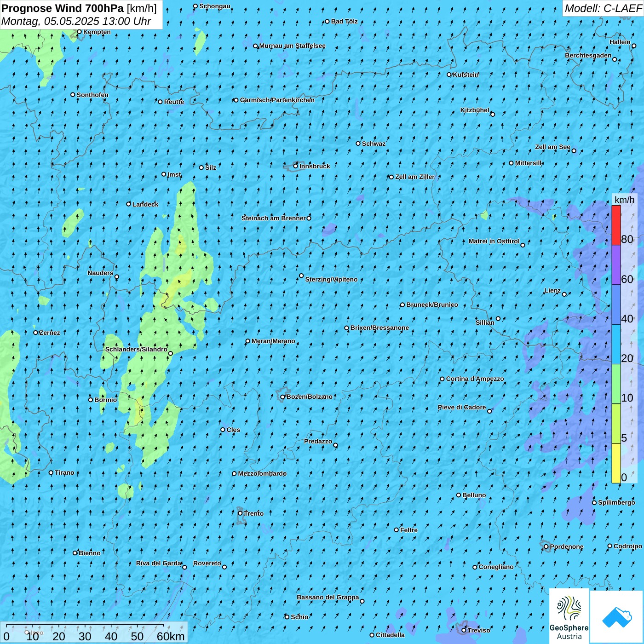Select the Schwaz city marker
Screen dimensions: 644x644
click(x=358, y=144)
